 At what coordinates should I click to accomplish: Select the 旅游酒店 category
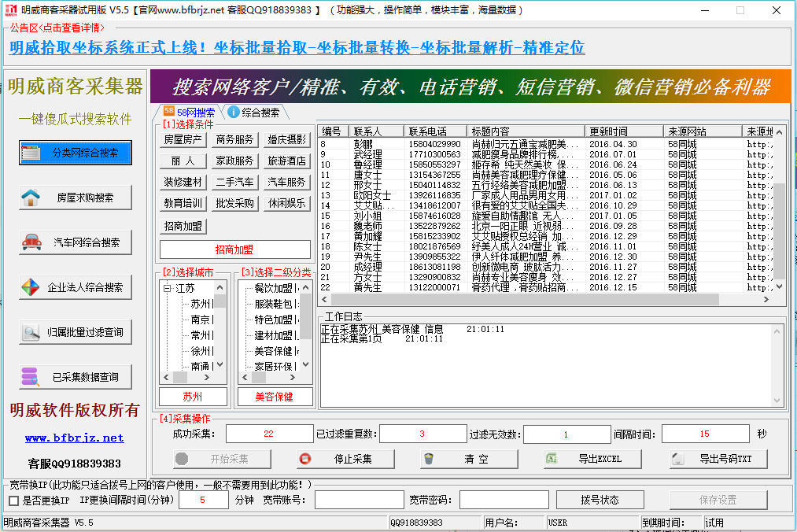pyautogui.click(x=287, y=161)
